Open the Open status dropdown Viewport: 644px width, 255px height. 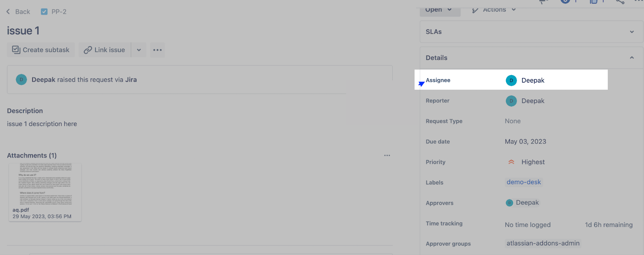[439, 10]
